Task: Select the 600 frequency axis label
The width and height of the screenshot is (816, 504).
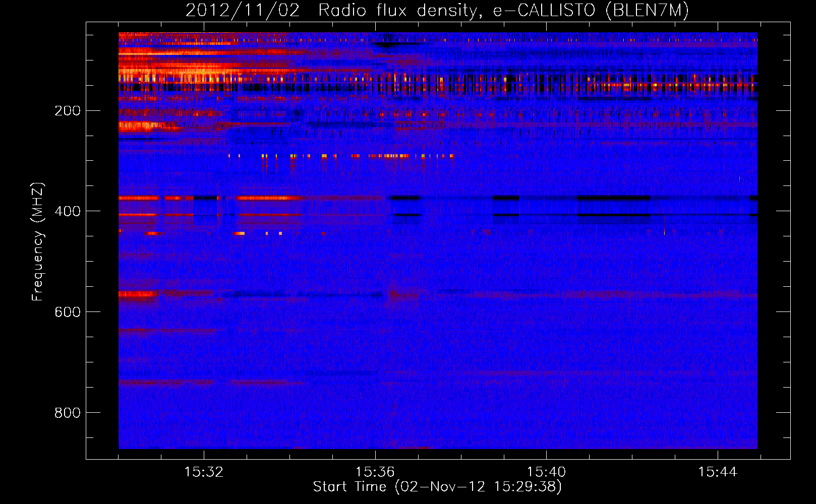Action: (67, 312)
